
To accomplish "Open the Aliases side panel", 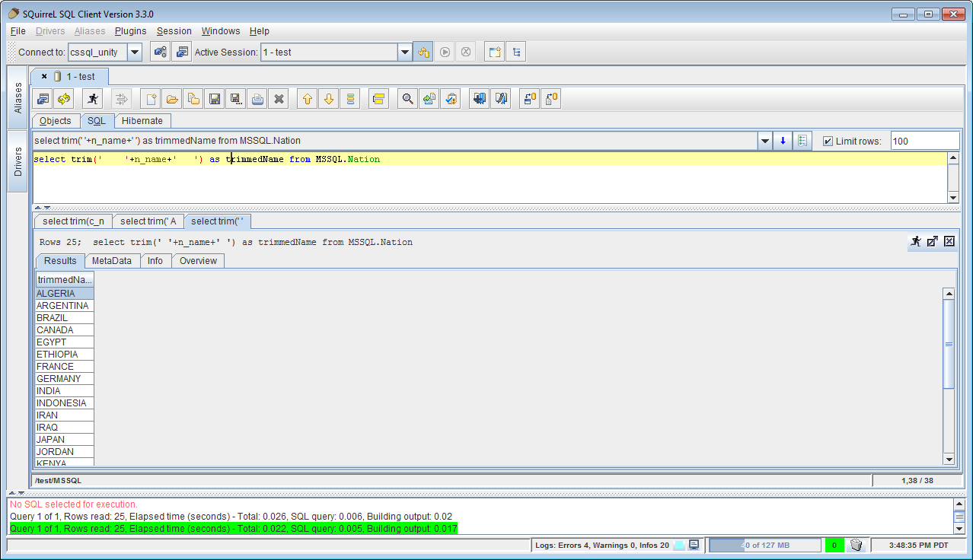I will (x=18, y=97).
